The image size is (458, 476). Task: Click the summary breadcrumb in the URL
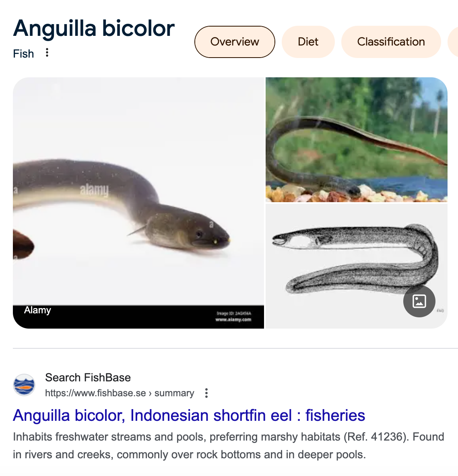click(174, 393)
